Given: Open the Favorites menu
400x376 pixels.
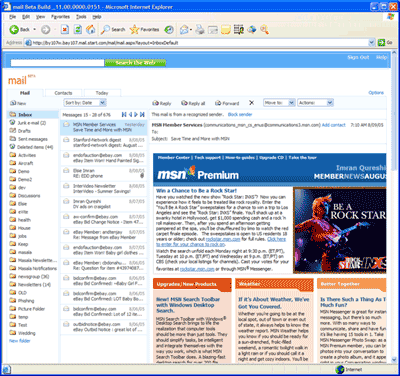Looking at the screenshot, I should pos(60,17).
